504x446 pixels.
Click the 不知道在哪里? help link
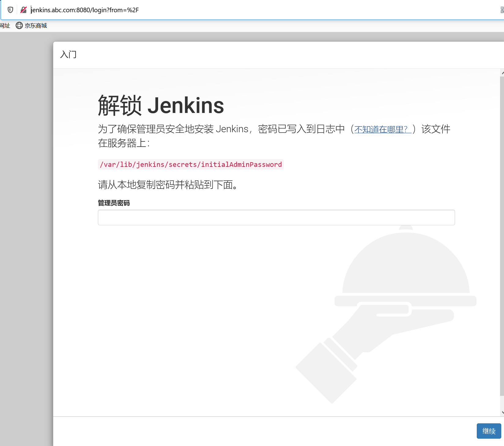tap(383, 129)
